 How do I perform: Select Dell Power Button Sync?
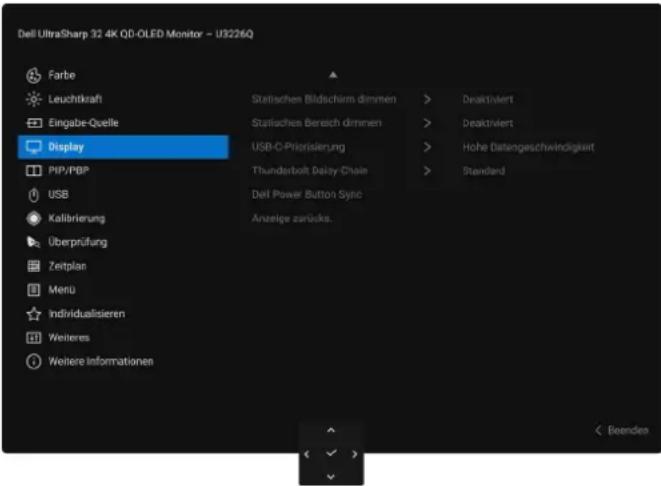[307, 195]
